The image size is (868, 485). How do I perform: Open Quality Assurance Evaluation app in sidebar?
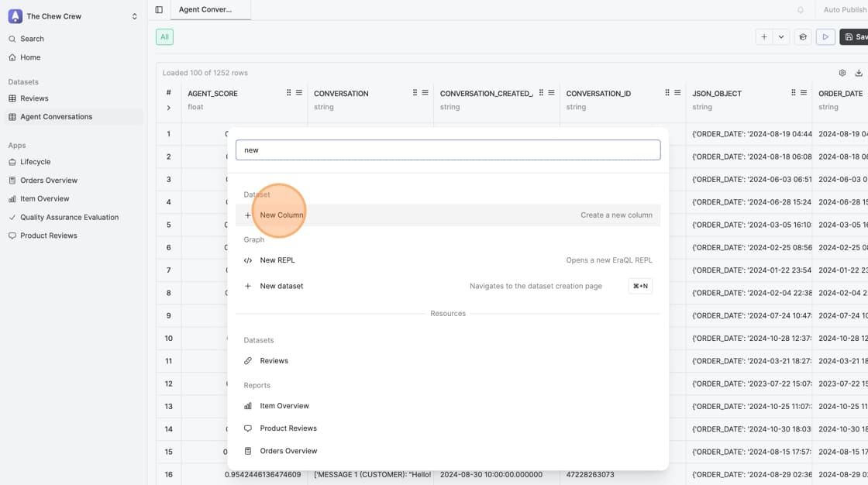[x=70, y=217]
